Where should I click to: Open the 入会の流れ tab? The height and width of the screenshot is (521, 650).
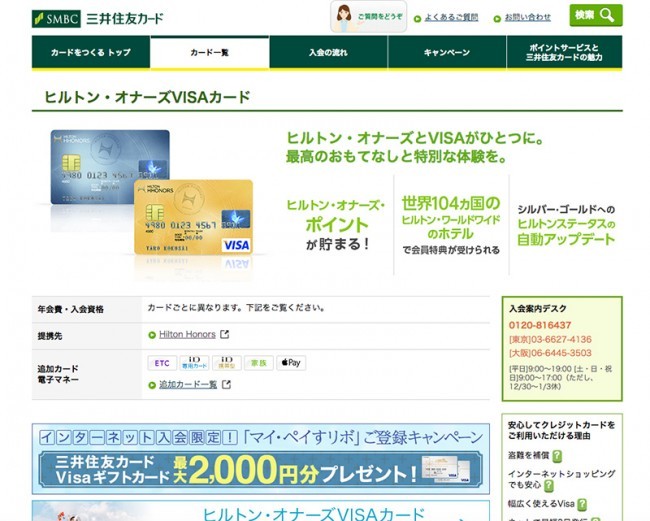(328, 52)
